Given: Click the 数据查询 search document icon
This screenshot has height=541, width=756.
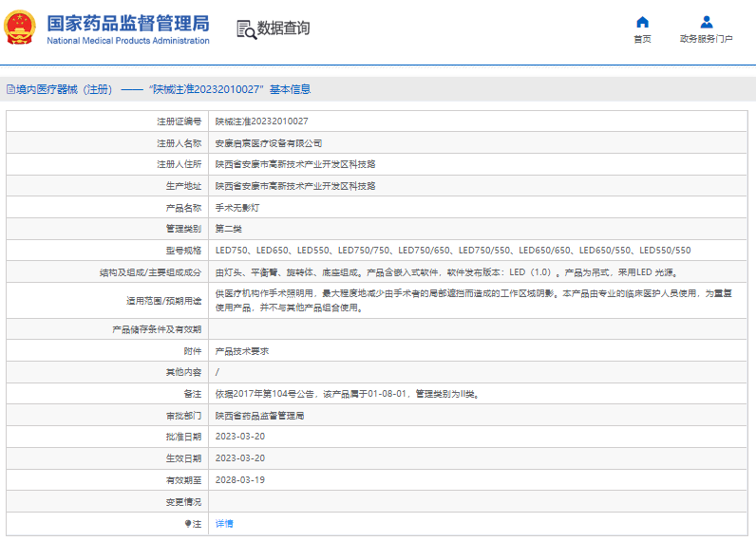Looking at the screenshot, I should 246,29.
